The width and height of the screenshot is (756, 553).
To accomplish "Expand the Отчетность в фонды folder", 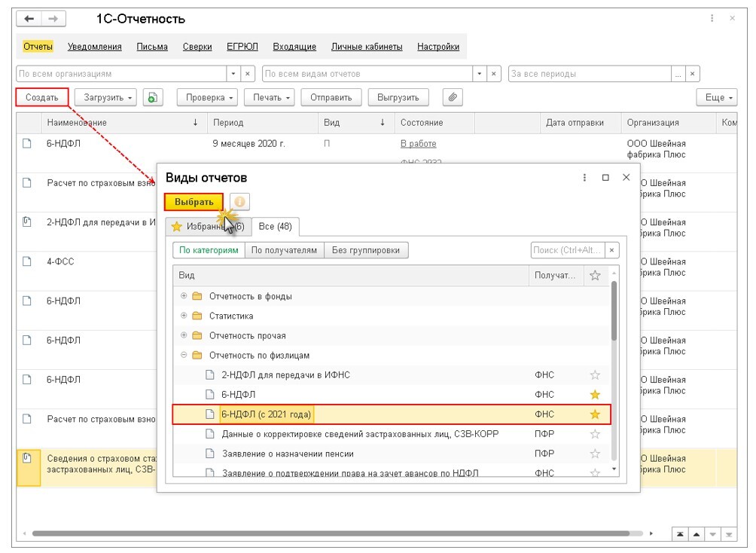I will [184, 296].
